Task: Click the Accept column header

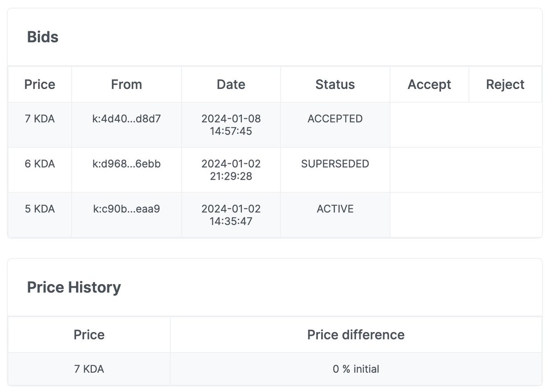Action: pyautogui.click(x=429, y=84)
